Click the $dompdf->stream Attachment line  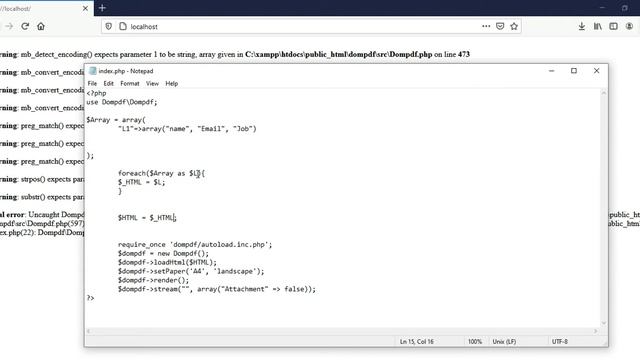click(x=217, y=289)
